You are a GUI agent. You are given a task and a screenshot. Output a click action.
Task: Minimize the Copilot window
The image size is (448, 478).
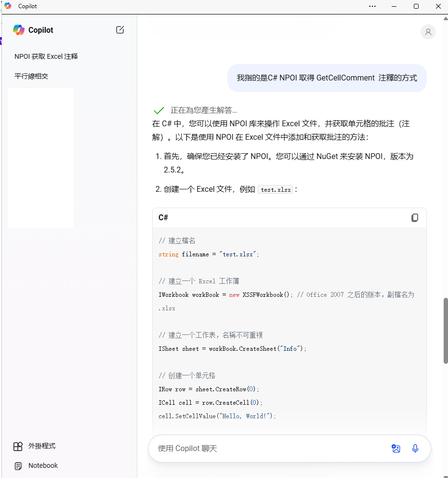[394, 6]
